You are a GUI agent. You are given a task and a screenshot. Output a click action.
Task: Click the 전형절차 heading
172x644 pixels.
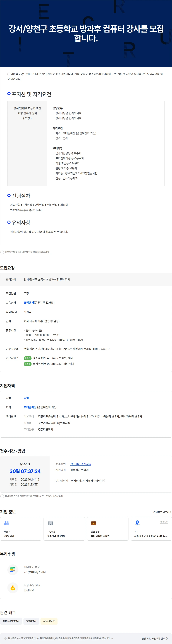coord(21,195)
